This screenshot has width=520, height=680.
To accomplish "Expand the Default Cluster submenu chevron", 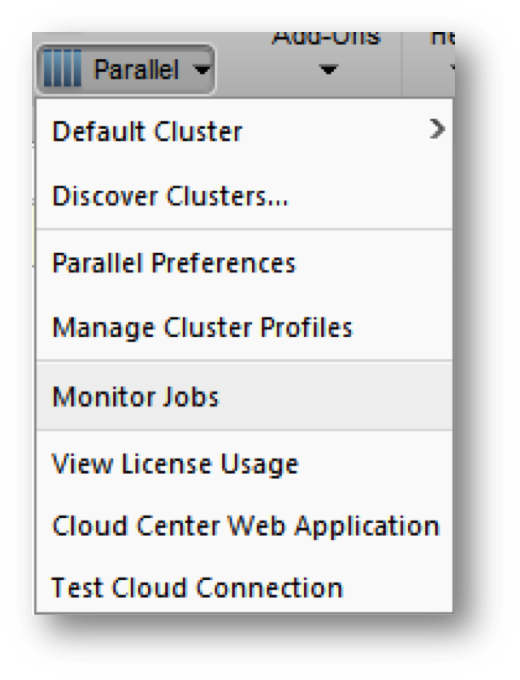I will tap(437, 129).
